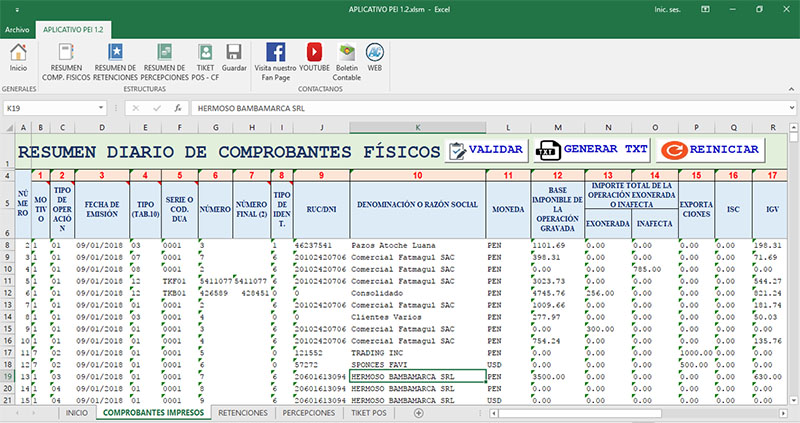Expand the Name Box dropdown arrow

point(101,107)
